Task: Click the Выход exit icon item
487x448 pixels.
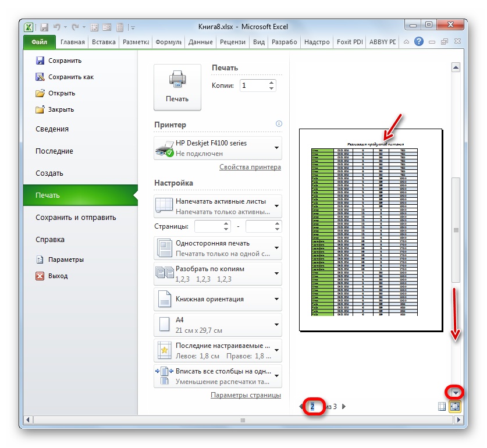Action: tap(58, 276)
